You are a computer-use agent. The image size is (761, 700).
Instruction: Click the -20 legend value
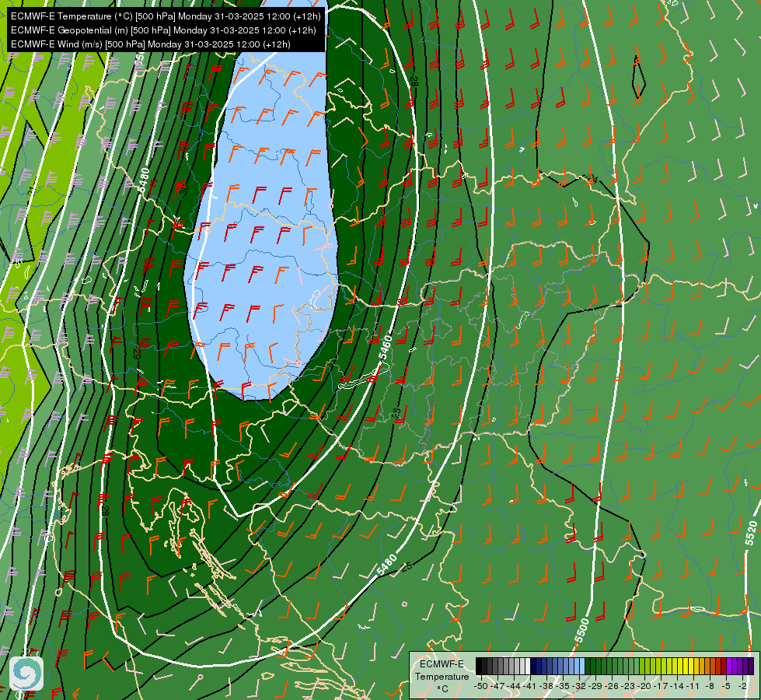click(644, 686)
